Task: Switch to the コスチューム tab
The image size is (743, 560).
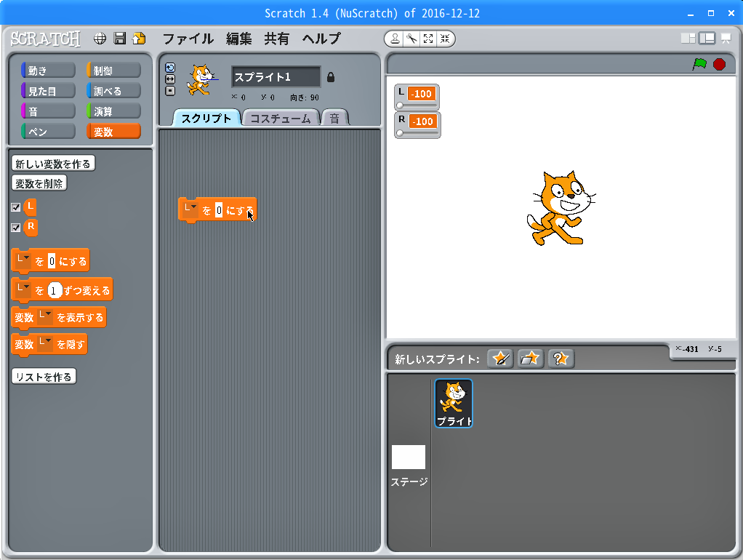Action: (x=281, y=118)
